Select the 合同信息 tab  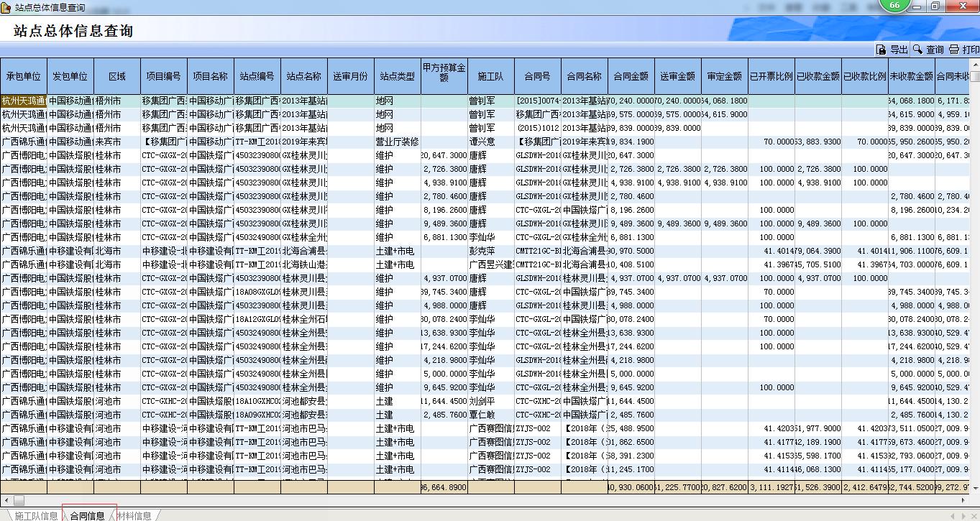click(x=88, y=515)
